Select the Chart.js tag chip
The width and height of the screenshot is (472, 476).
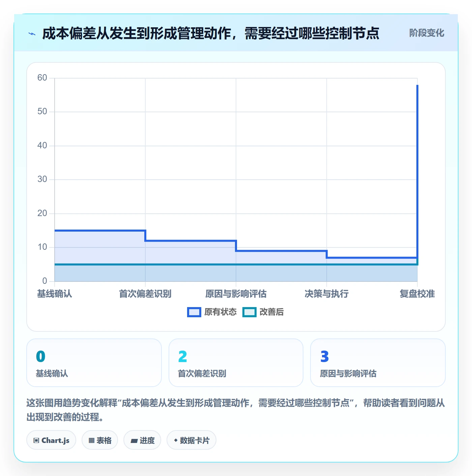51,440
